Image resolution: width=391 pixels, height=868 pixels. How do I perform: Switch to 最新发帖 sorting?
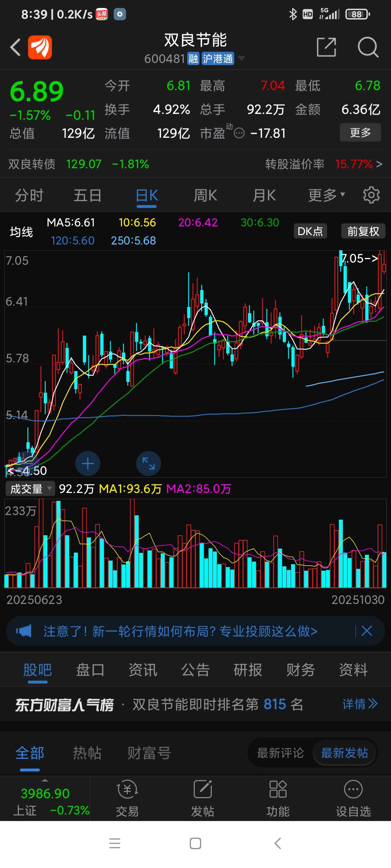pos(345,753)
